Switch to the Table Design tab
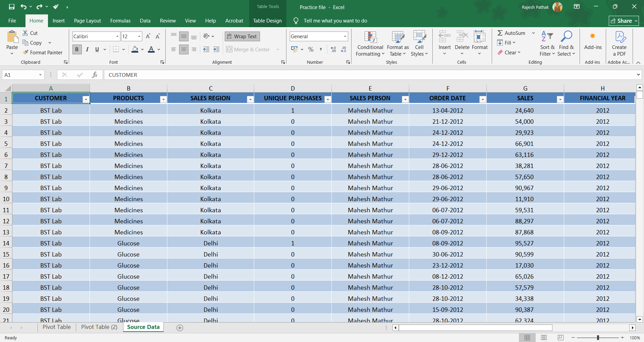The height and width of the screenshot is (342, 644). 267,20
